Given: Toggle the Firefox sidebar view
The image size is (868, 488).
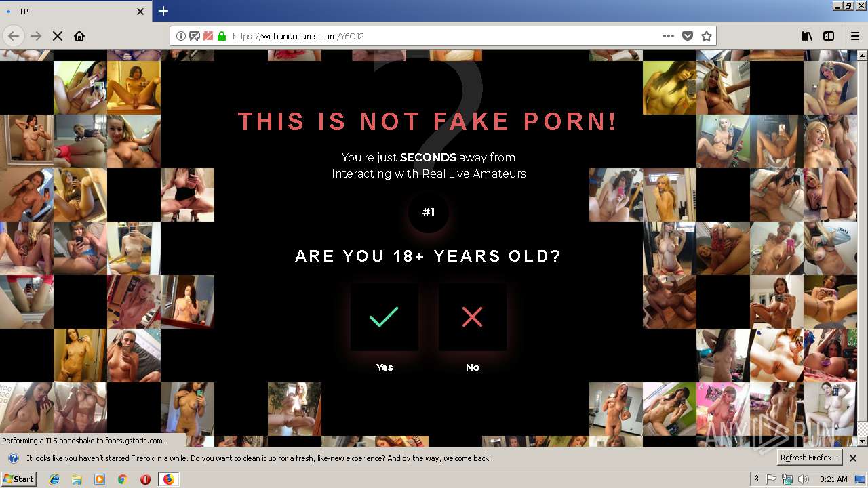Looking at the screenshot, I should point(829,36).
